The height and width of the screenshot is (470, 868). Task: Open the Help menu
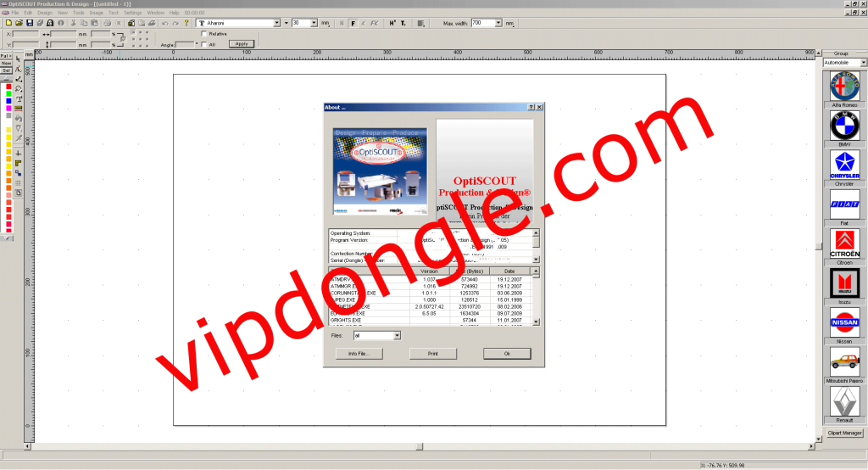[174, 12]
